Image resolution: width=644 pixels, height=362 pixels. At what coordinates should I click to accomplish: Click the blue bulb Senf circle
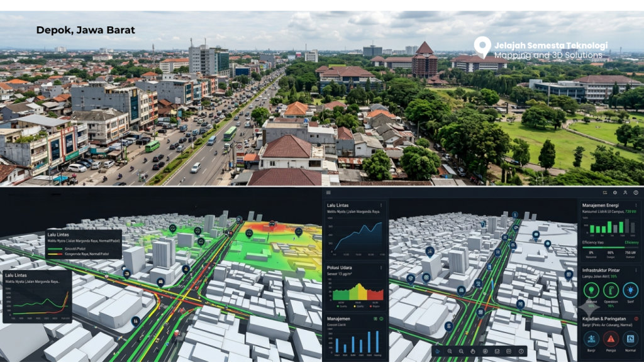pos(630,290)
